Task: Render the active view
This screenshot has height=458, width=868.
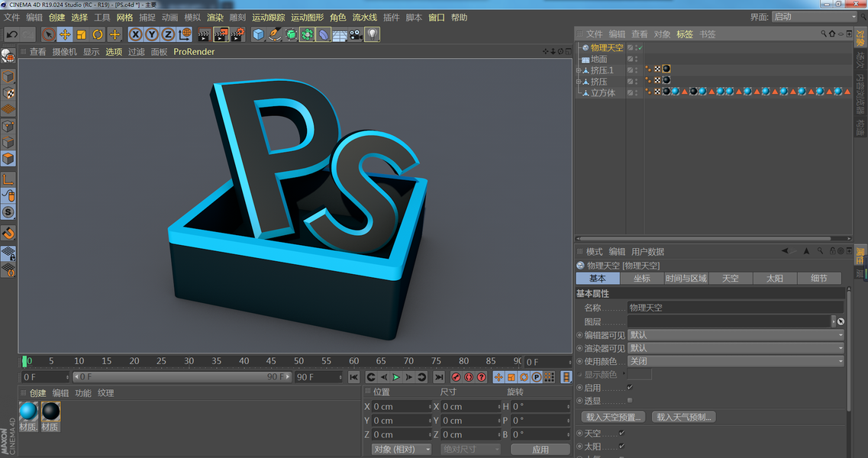Action: (204, 34)
